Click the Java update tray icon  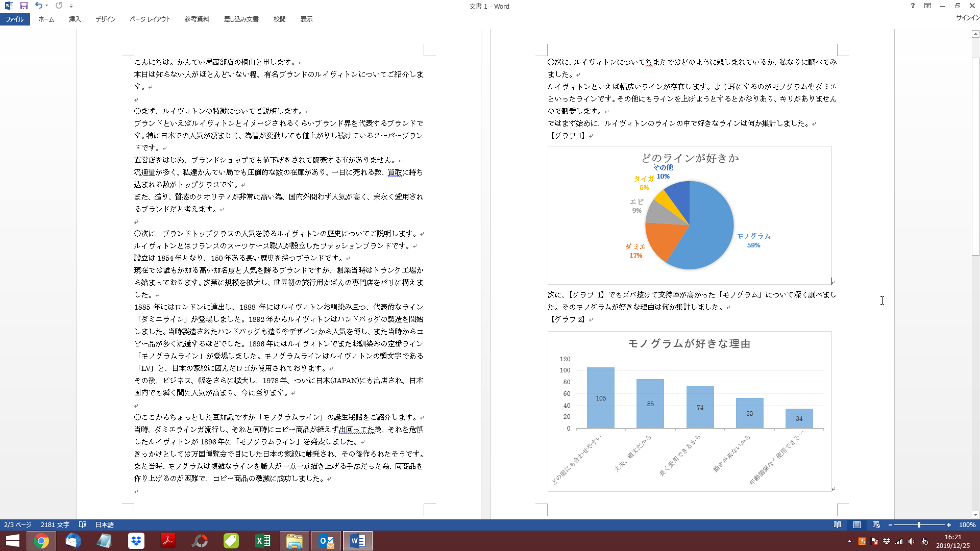[x=862, y=541]
